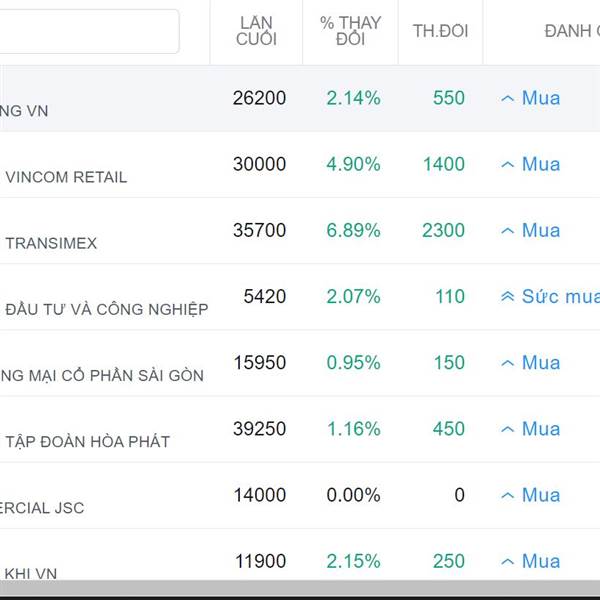Click percent change 6.89%
The height and width of the screenshot is (600, 600).
pyautogui.click(x=354, y=230)
